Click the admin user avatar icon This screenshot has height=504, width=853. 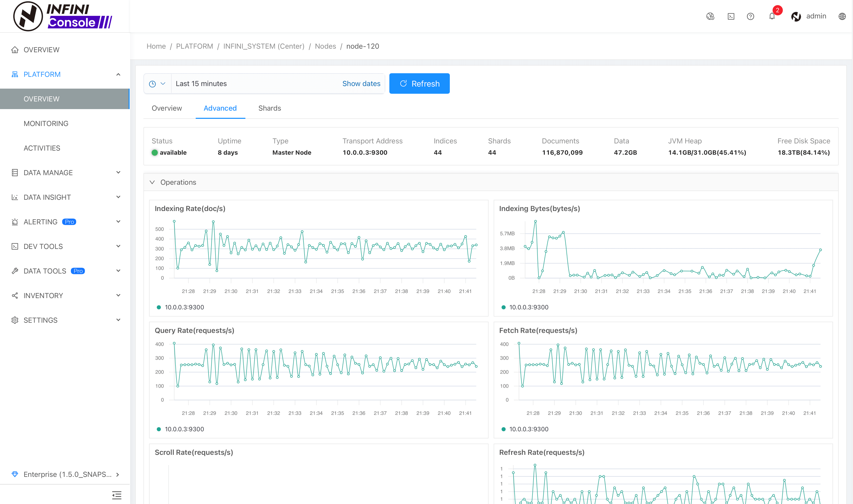click(x=797, y=16)
